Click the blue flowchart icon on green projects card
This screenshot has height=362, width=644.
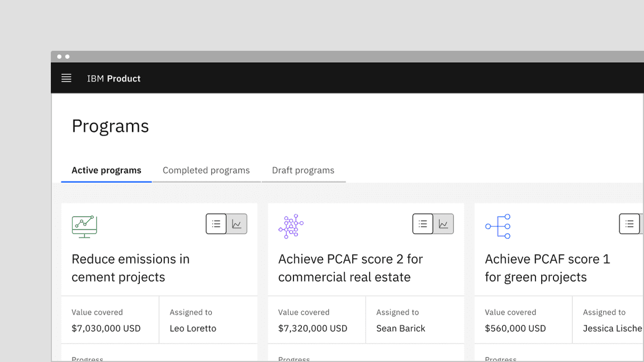(498, 226)
